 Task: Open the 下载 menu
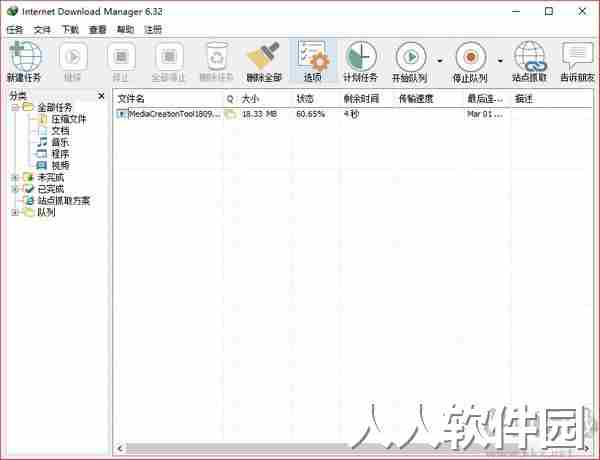(x=70, y=29)
